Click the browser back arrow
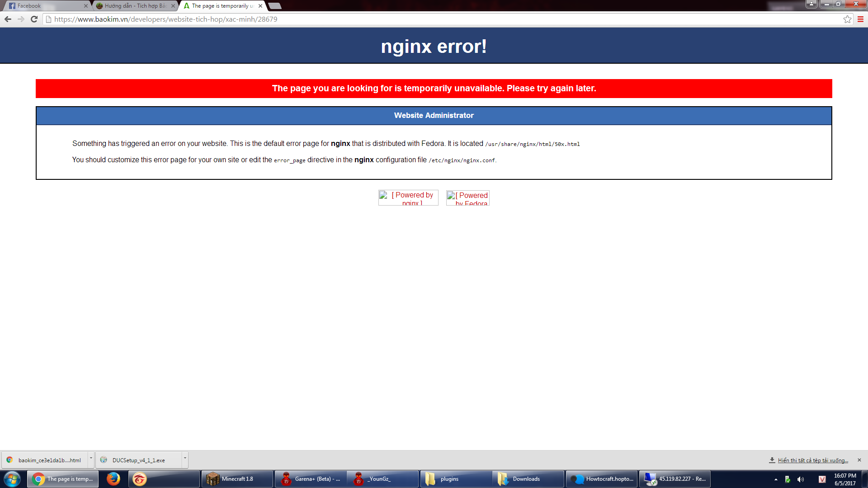This screenshot has height=488, width=868. [8, 19]
